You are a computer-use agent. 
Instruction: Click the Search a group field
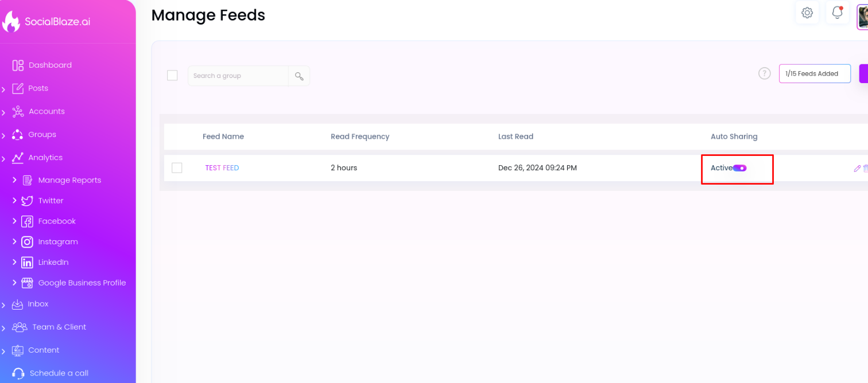coord(238,76)
